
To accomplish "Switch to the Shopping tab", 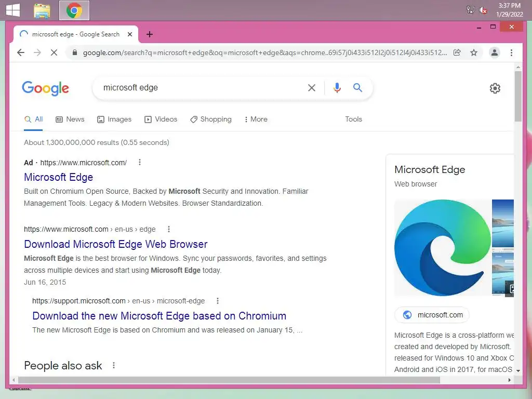I will pyautogui.click(x=211, y=119).
